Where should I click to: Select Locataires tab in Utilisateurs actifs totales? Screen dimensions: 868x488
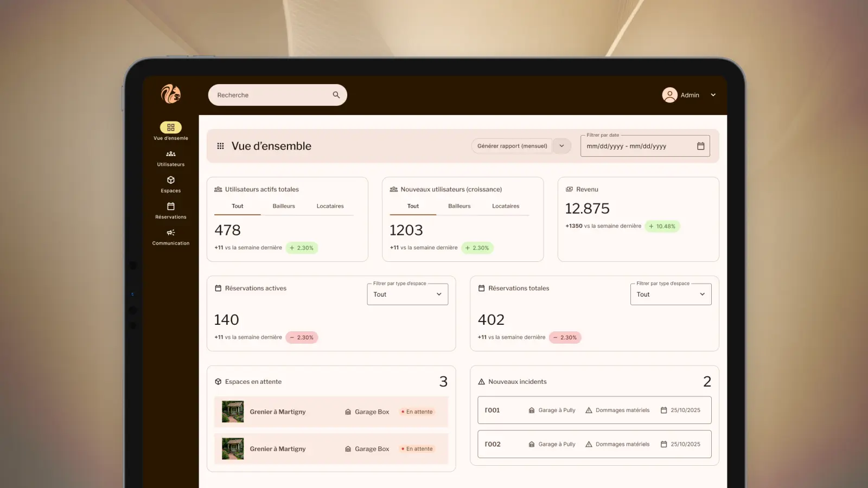click(x=330, y=206)
